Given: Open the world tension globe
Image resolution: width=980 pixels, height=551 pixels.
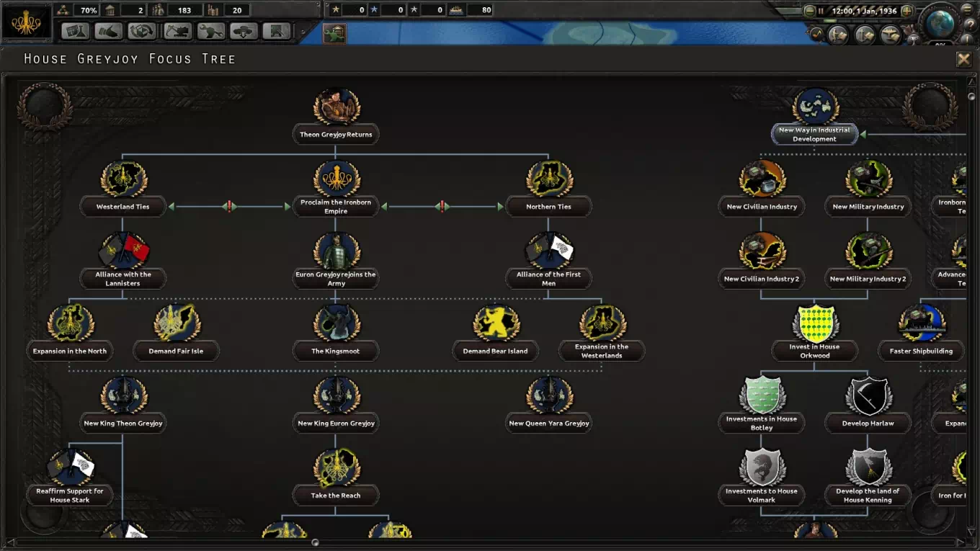Looking at the screenshot, I should (x=939, y=23).
